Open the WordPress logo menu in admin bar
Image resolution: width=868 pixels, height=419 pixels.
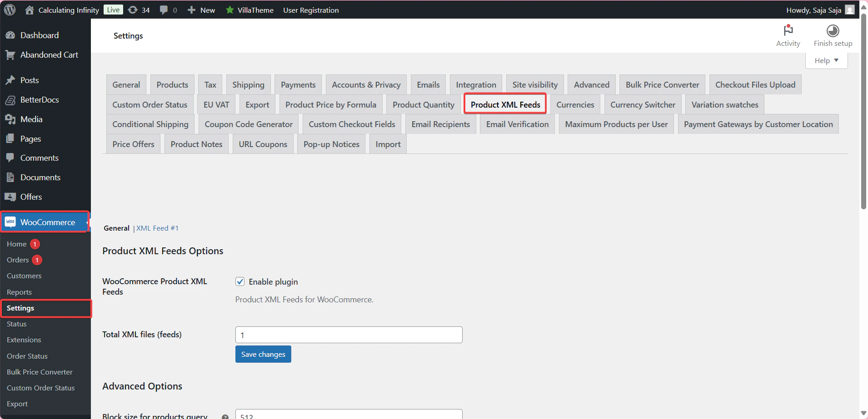(10, 10)
